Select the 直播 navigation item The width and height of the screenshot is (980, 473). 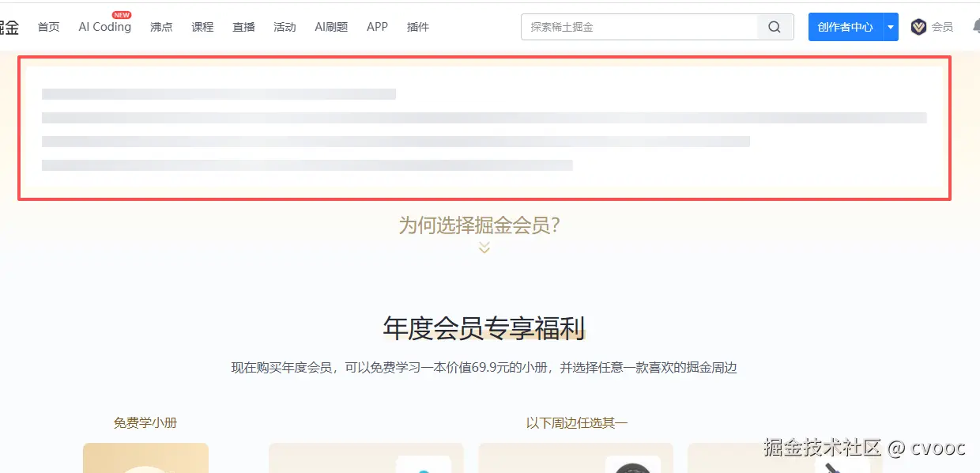(x=243, y=26)
